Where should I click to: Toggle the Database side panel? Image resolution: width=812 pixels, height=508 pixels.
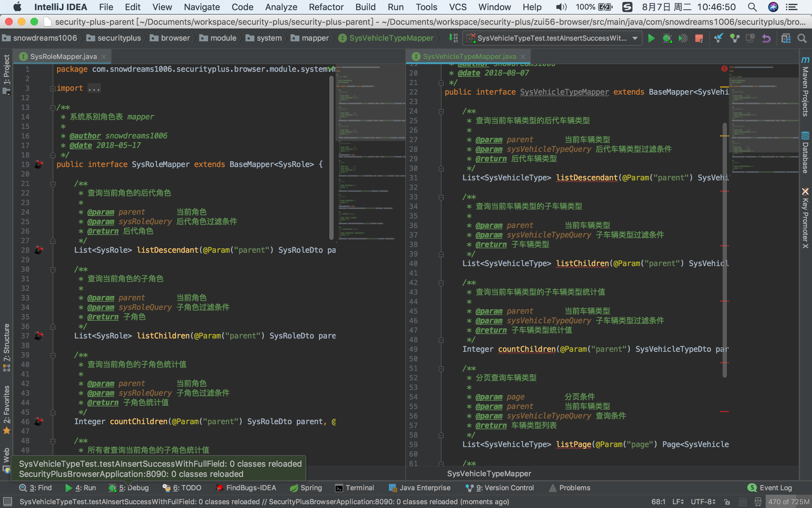805,152
